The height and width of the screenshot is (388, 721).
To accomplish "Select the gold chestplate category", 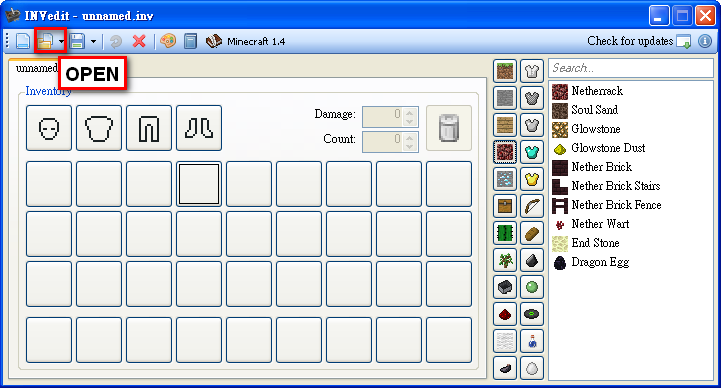I will coord(532,179).
